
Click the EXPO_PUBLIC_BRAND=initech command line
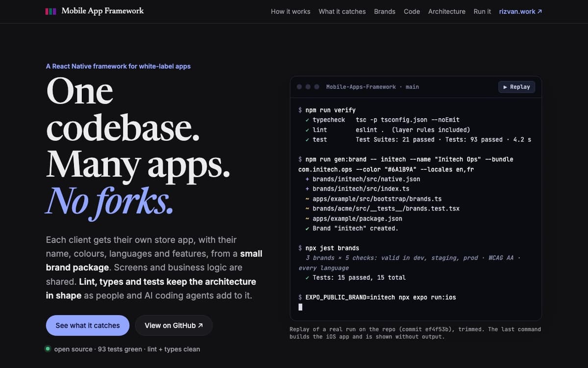tap(377, 297)
